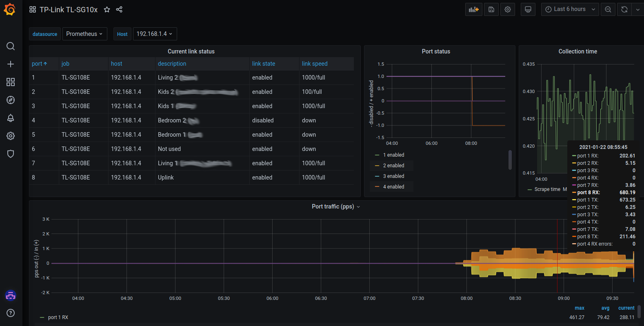The width and height of the screenshot is (644, 326).
Task: Toggle the '2 enabled' legend series
Action: 393,166
